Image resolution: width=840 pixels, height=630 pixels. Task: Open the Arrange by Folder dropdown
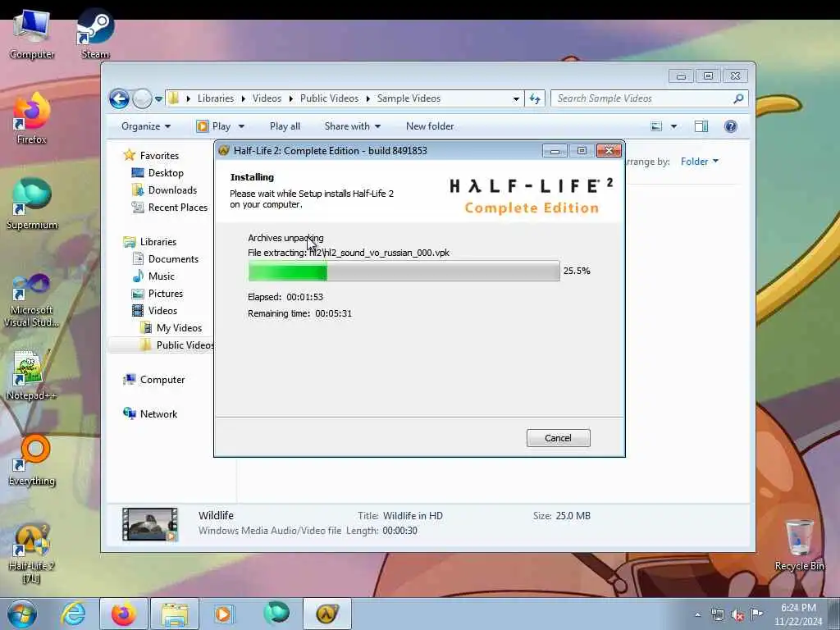click(699, 162)
